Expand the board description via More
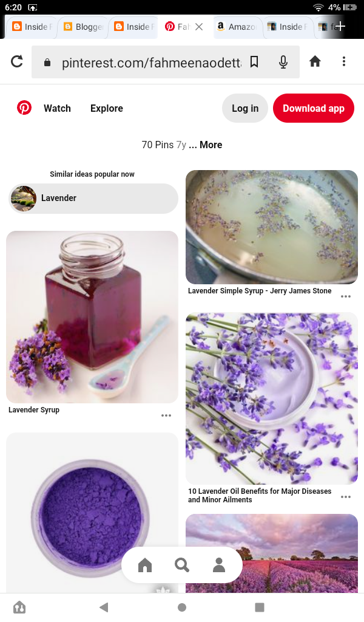This screenshot has width=364, height=622. [211, 145]
